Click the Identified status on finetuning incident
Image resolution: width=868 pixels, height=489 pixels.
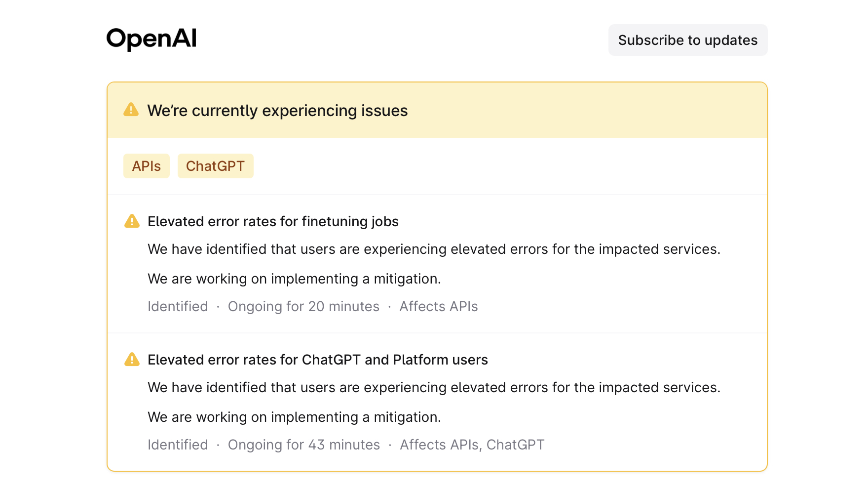coord(177,306)
